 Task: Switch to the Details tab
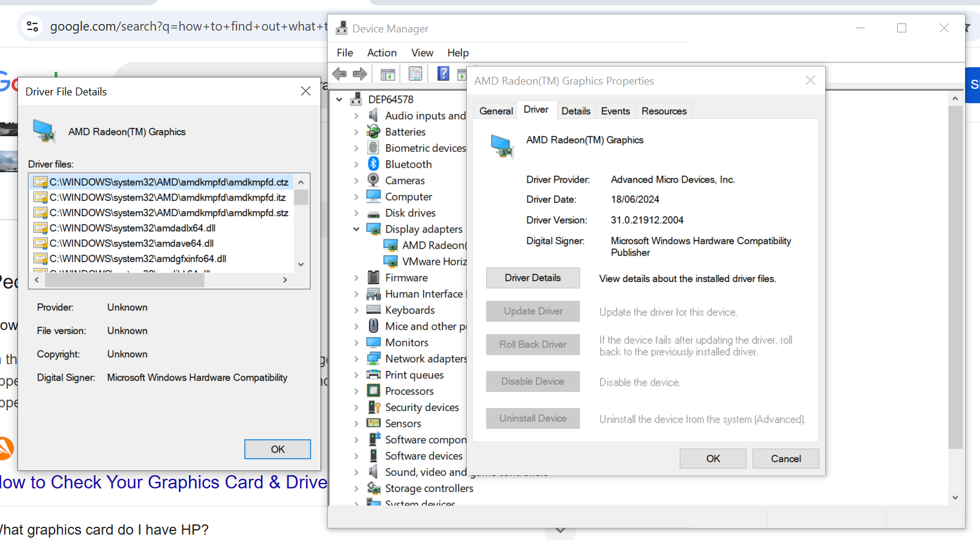point(576,111)
